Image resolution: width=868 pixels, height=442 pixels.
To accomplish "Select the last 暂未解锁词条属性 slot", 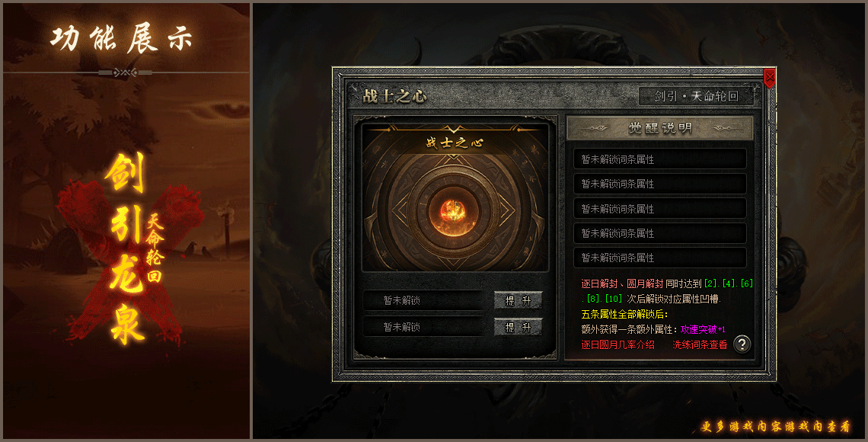I will point(660,258).
